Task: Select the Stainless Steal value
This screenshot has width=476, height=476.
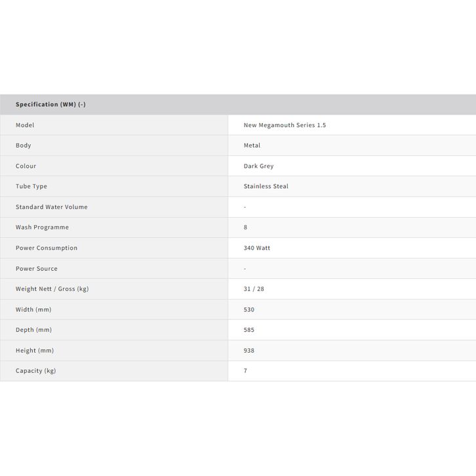Action: [266, 186]
